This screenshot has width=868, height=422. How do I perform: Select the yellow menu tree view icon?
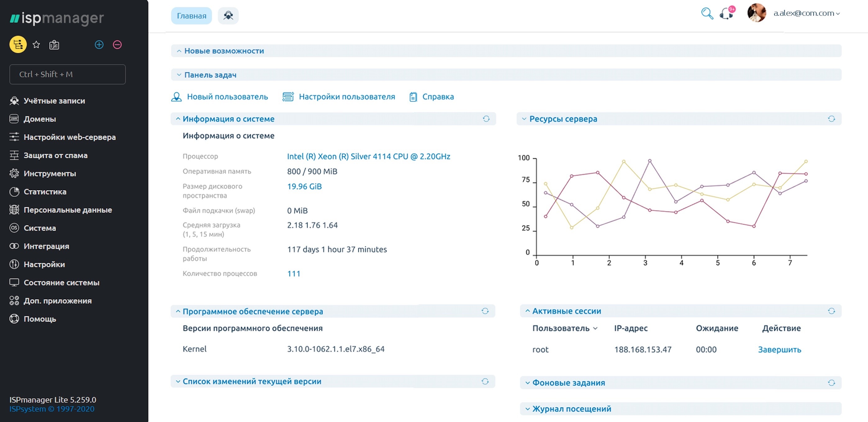18,44
